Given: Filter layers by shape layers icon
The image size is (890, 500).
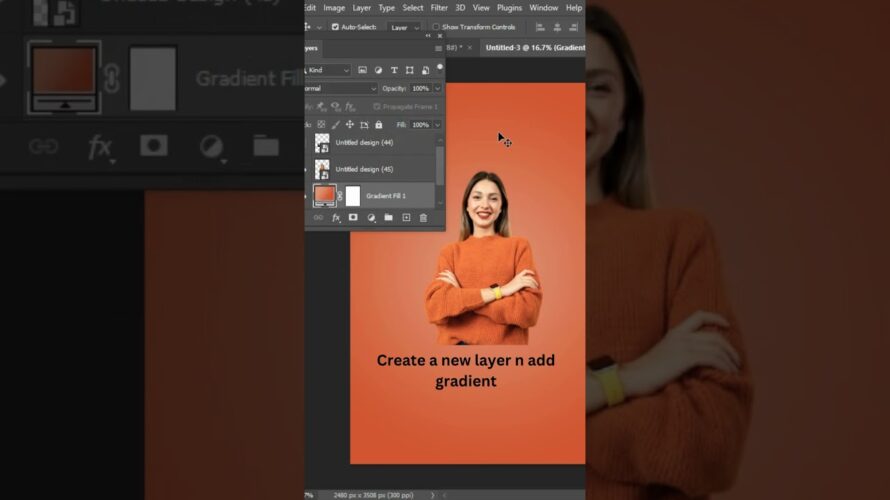Looking at the screenshot, I should coord(409,70).
